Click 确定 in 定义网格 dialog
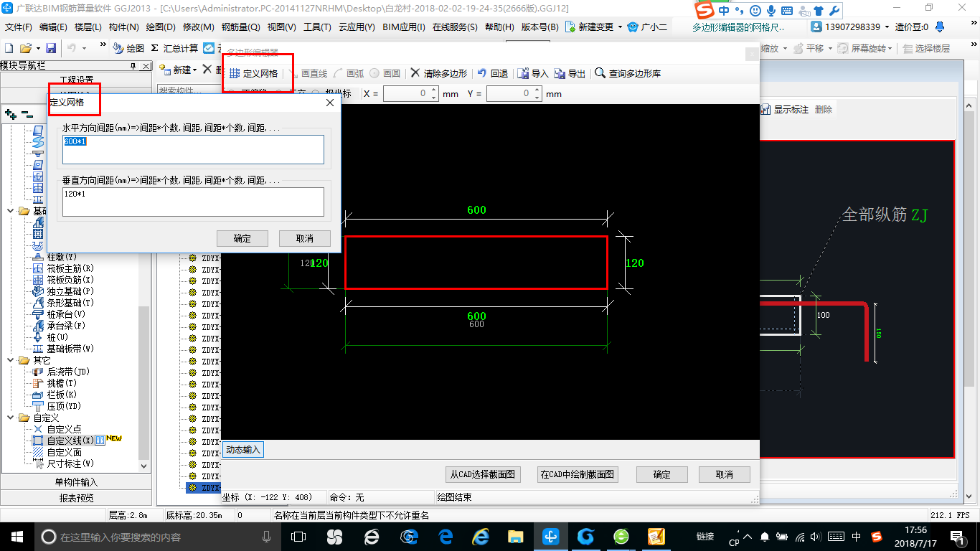This screenshot has width=980, height=551. (242, 238)
